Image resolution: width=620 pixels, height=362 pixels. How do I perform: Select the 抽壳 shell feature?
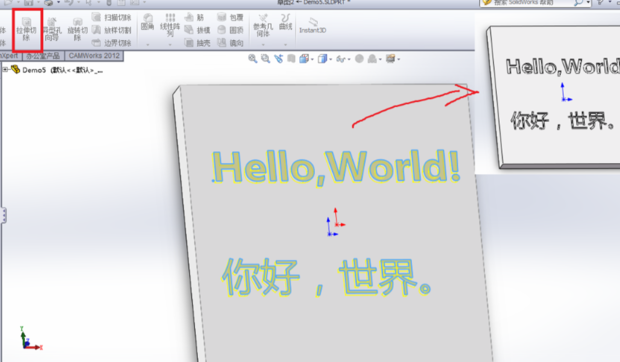tap(197, 43)
